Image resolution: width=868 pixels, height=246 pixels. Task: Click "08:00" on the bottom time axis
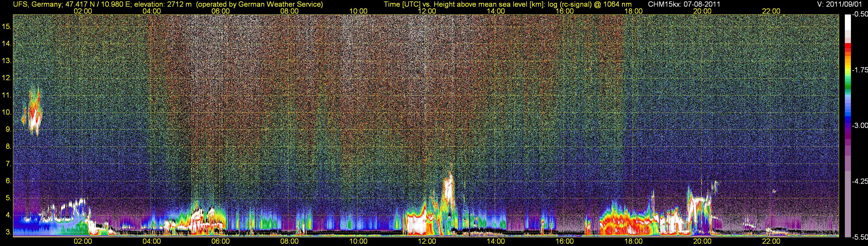pyautogui.click(x=289, y=241)
